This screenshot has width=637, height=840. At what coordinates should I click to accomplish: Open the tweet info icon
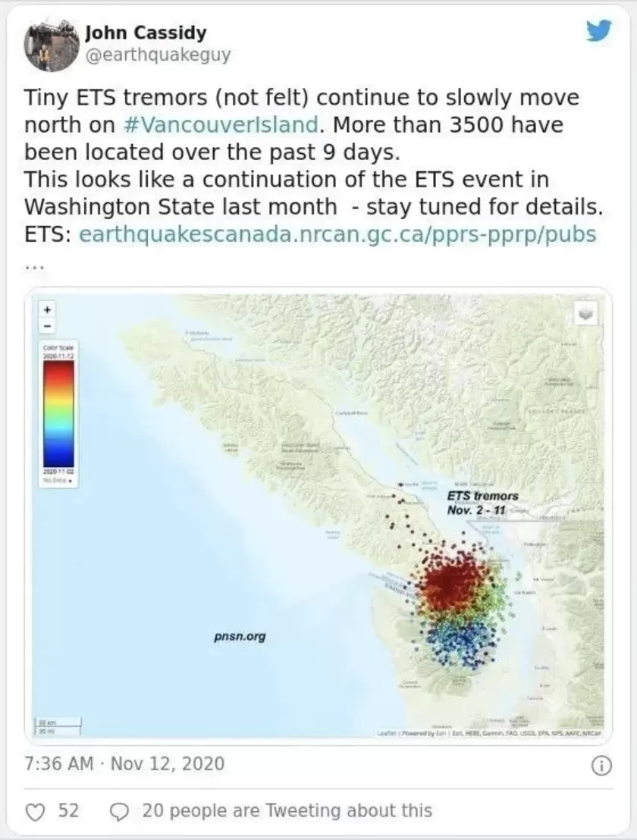pyautogui.click(x=601, y=766)
